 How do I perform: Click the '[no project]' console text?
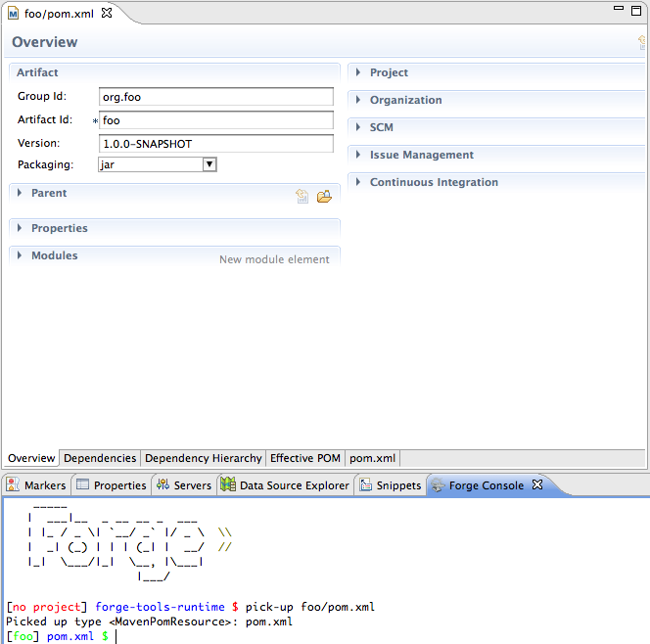(46, 607)
